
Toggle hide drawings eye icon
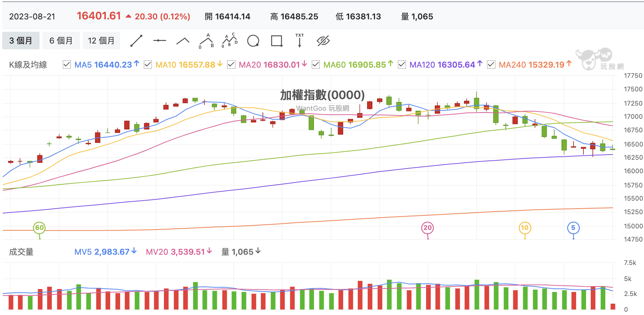point(323,41)
